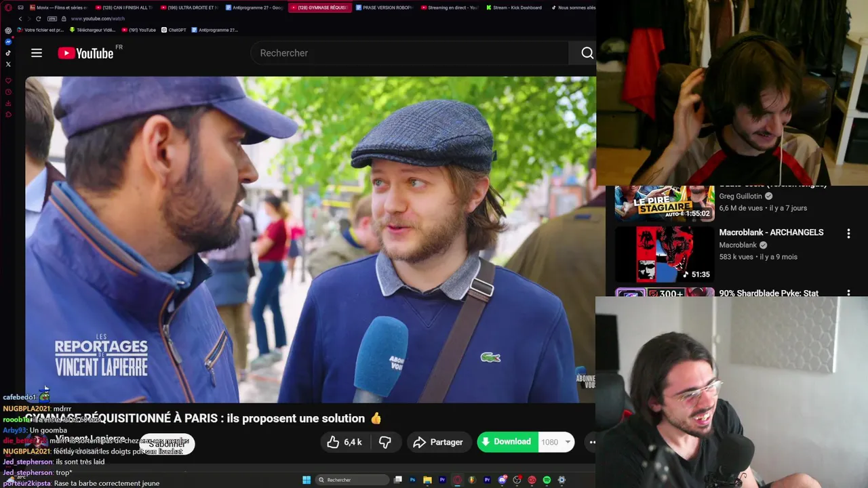Open the Téléchargeur Vidé... bookmark
This screenshot has width=868, height=488.
pos(92,30)
